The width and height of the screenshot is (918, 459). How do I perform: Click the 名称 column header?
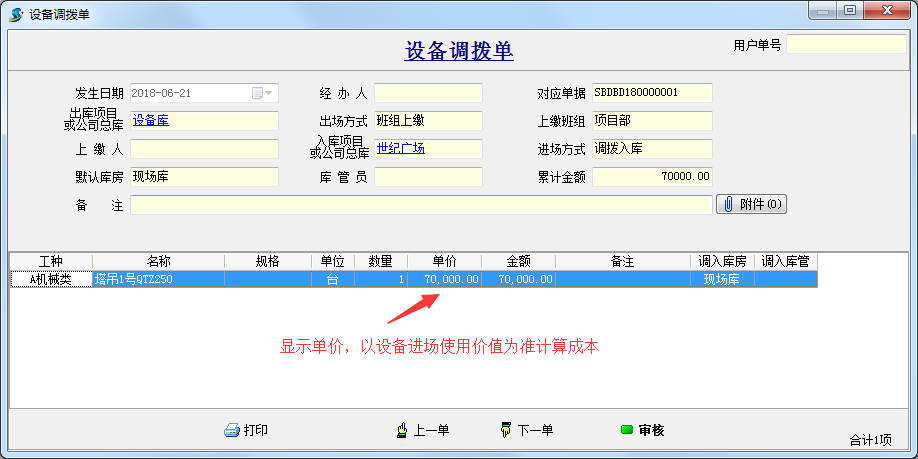[x=158, y=262]
